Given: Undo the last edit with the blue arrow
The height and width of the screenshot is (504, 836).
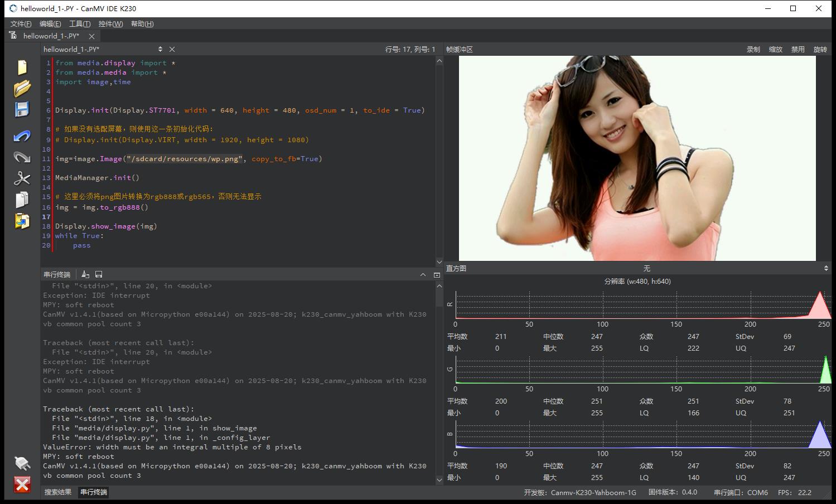Looking at the screenshot, I should click(x=22, y=136).
